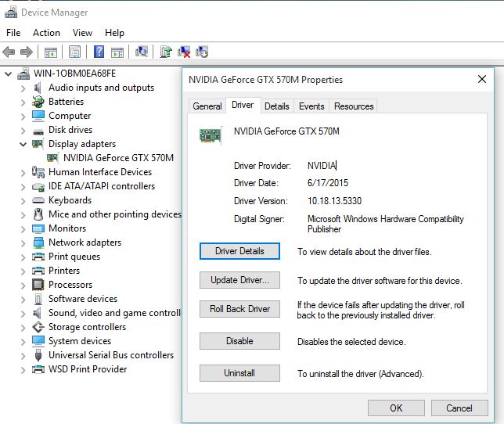Click Uninstall device red X toolbar icon

point(184,52)
